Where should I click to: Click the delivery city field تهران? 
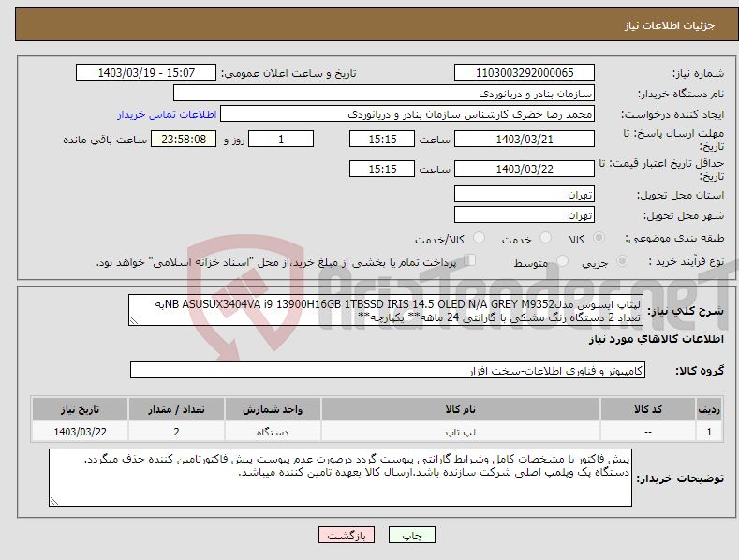pyautogui.click(x=525, y=215)
